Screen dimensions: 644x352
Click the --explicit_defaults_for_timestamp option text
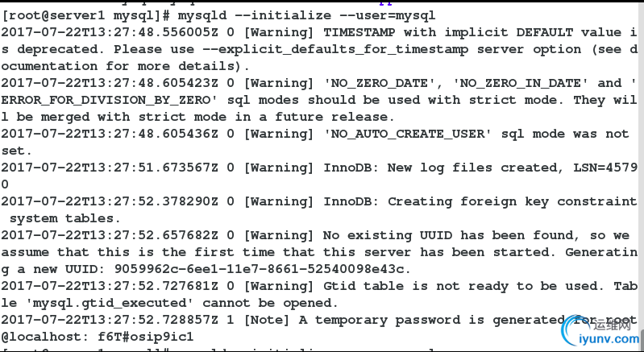(335, 50)
